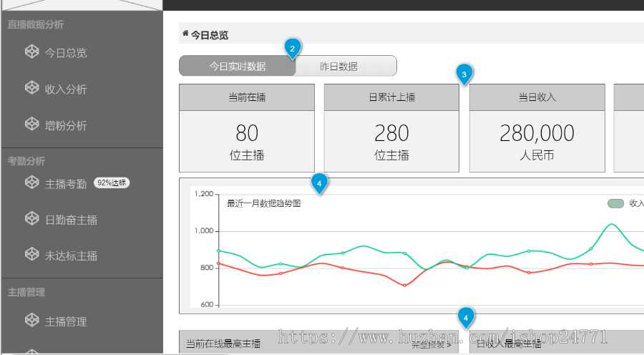This screenshot has height=355, width=644.
Task: Click the red line's lowest data point
Action: pos(404,285)
